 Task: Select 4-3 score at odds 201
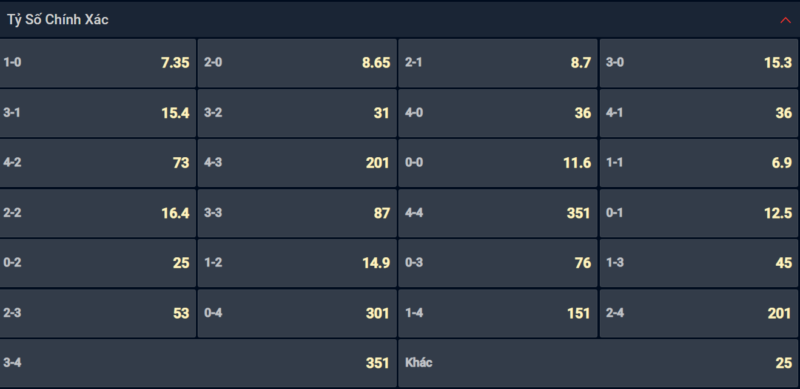tap(297, 163)
